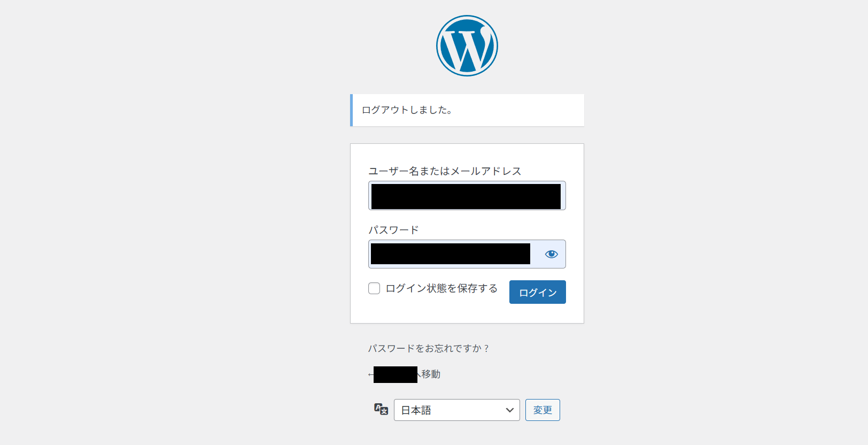Open the パスワードをお忘れですか？ link

429,348
